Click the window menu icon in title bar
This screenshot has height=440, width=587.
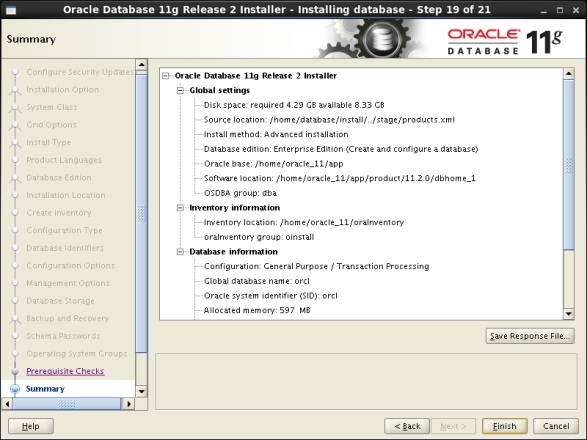click(11, 10)
